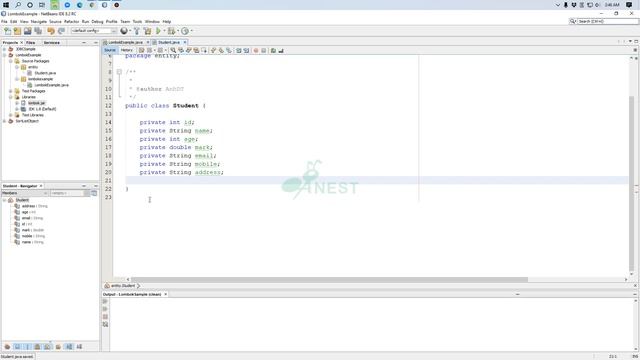Open the Help menu

coord(167,22)
